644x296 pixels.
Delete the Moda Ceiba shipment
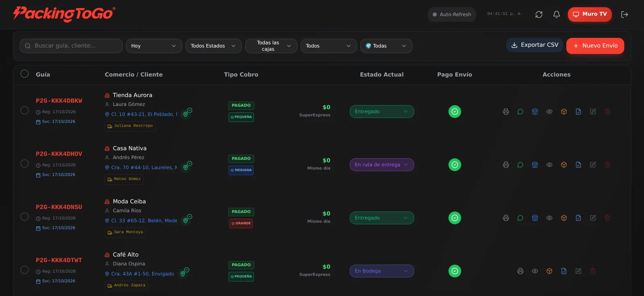[x=607, y=218]
